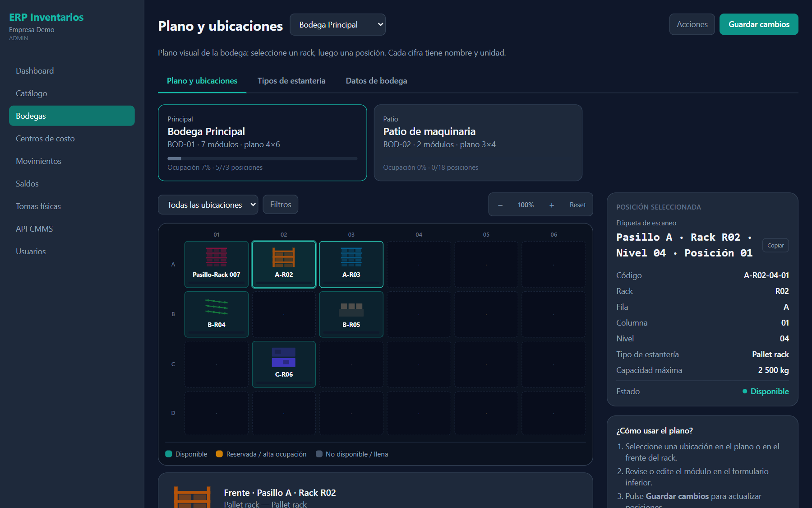Image resolution: width=812 pixels, height=508 pixels.
Task: Open the Datos de bodega tab
Action: point(376,81)
